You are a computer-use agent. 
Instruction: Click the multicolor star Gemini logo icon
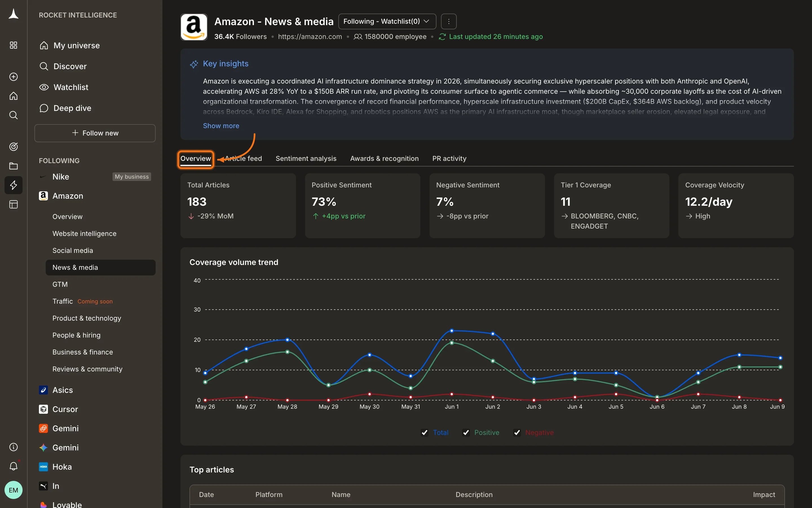(x=43, y=448)
